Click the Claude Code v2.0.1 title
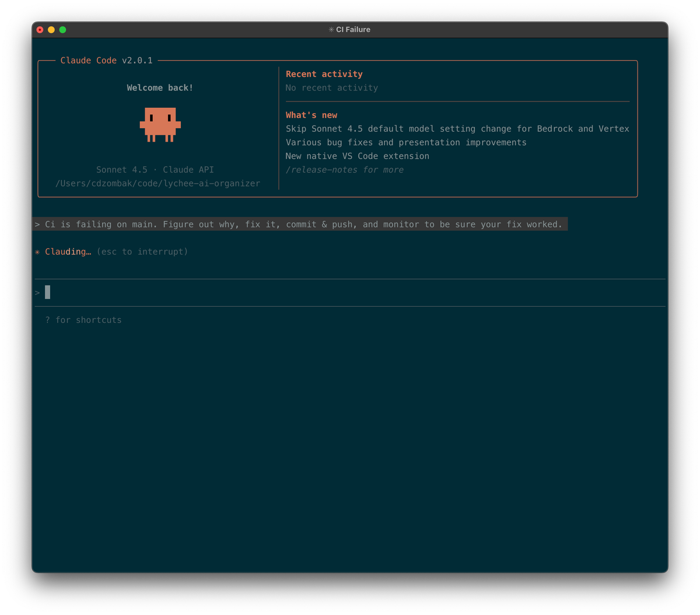 [106, 61]
